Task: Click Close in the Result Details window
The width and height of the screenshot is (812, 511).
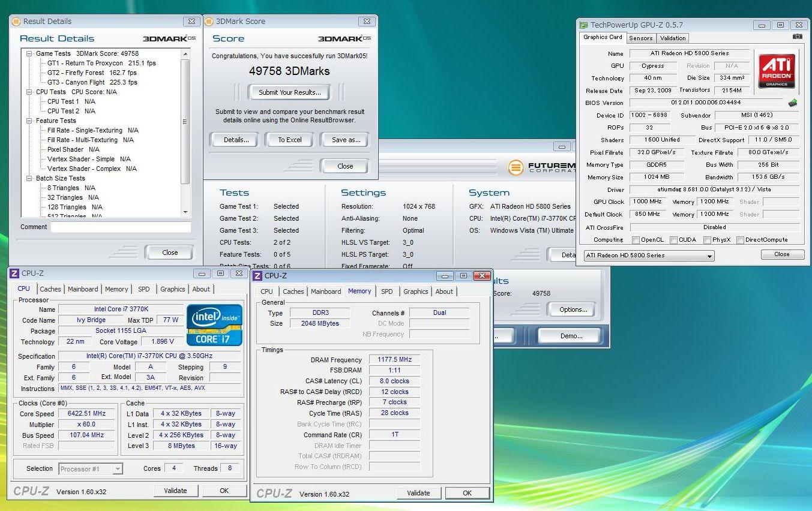Action: click(x=170, y=253)
